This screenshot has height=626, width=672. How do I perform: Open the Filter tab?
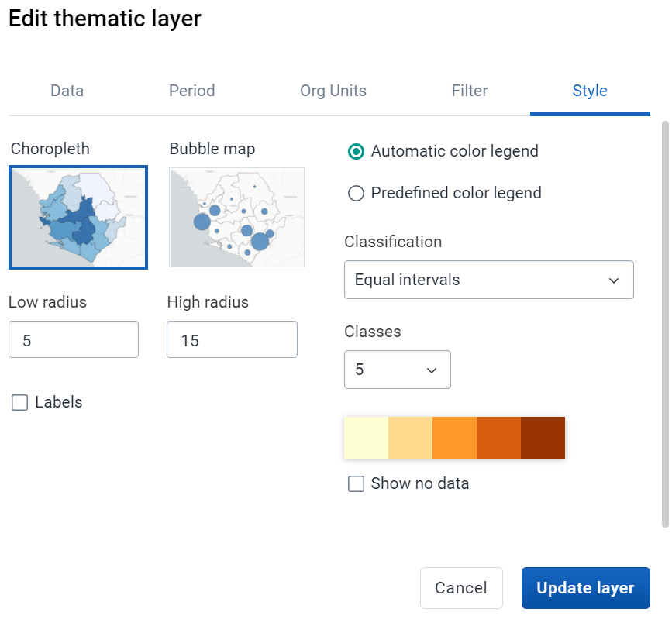click(x=470, y=91)
